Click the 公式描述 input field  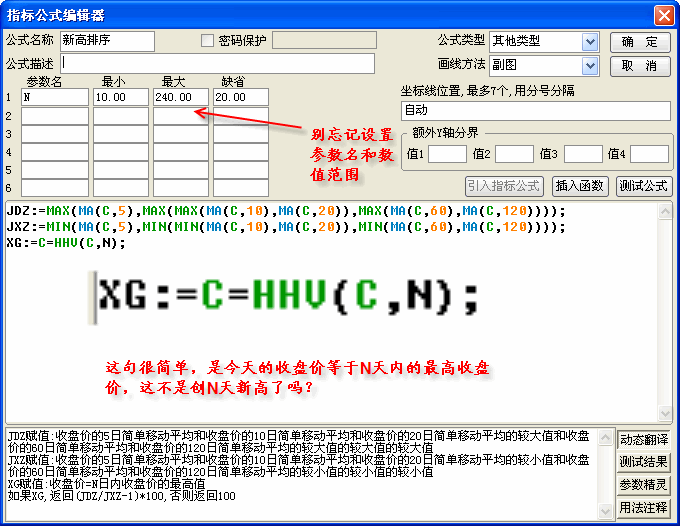[x=217, y=64]
